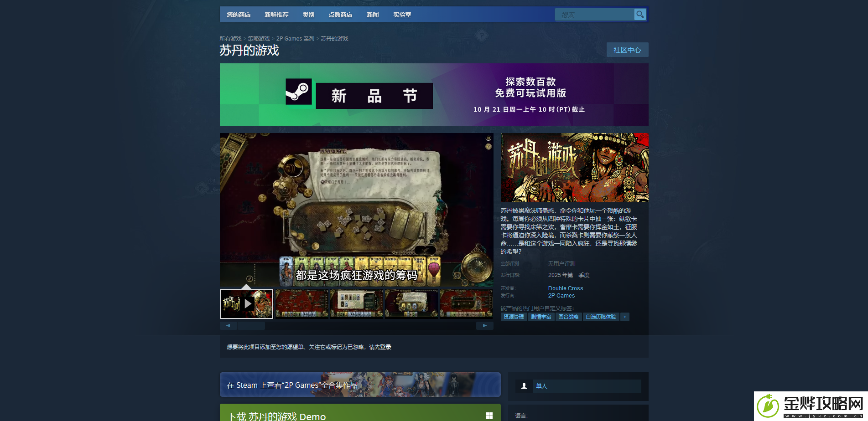This screenshot has width=868, height=421.
Task: Add a tag with the plus button
Action: tap(625, 317)
